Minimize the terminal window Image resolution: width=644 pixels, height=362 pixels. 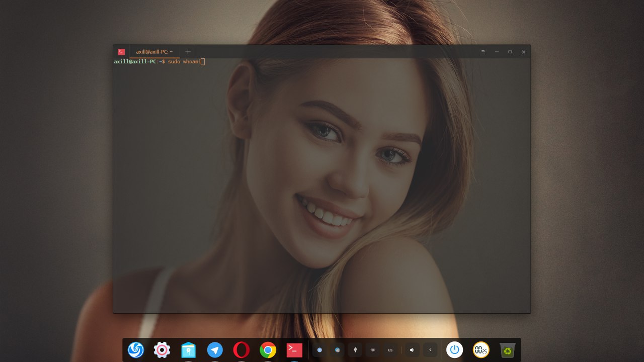click(497, 52)
